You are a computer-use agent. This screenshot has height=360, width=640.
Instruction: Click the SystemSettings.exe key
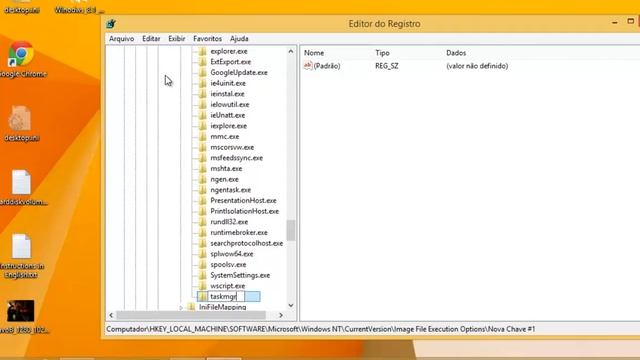[240, 276]
